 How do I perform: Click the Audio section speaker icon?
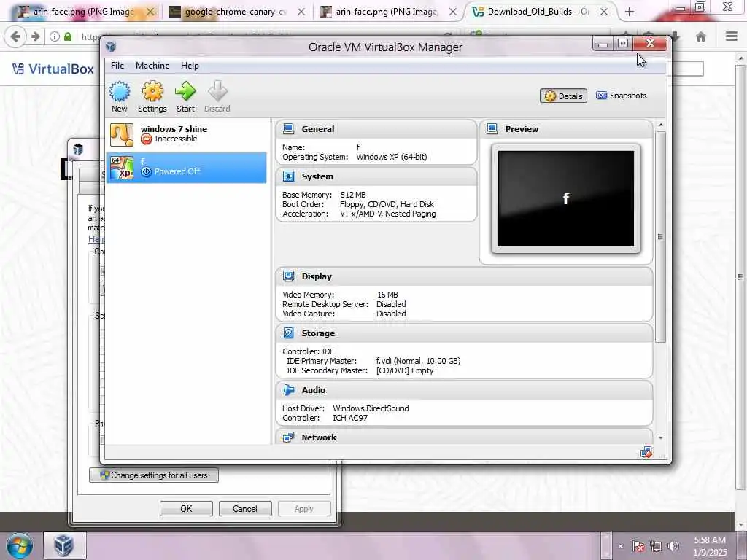click(288, 390)
